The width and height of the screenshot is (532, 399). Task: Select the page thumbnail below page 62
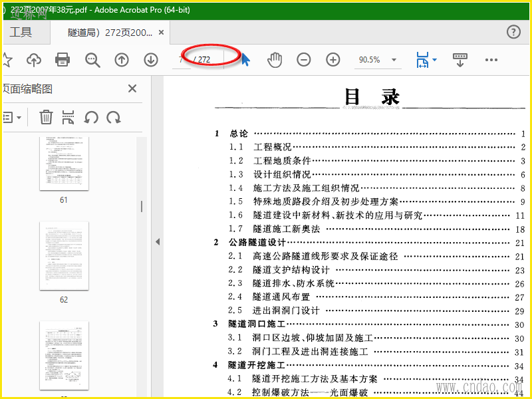pyautogui.click(x=64, y=356)
